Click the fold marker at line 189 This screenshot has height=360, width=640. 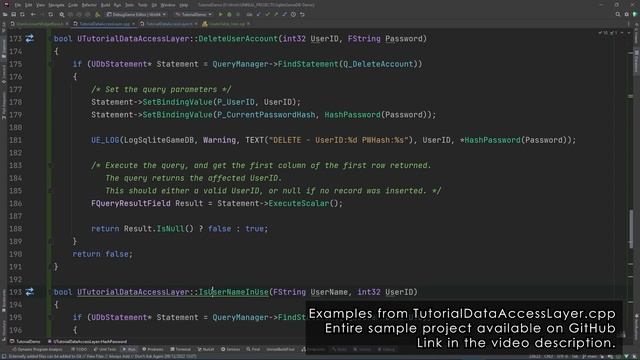pos(50,241)
